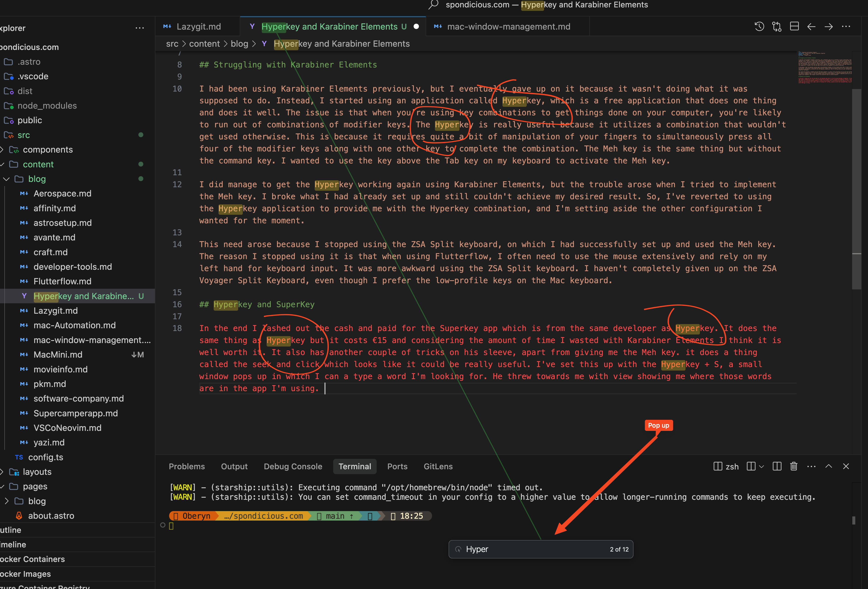This screenshot has height=589, width=868.
Task: Switch to the Lazygit.md tab
Action: pos(198,27)
